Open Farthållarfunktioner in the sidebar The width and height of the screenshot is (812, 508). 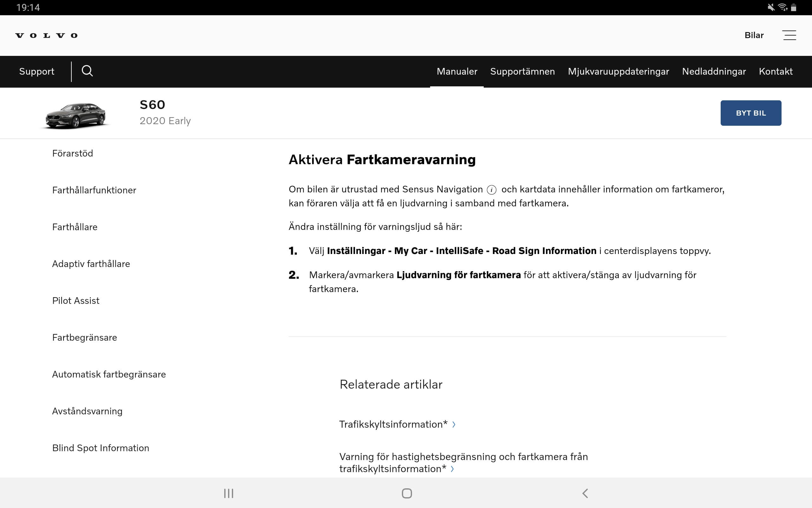(94, 190)
